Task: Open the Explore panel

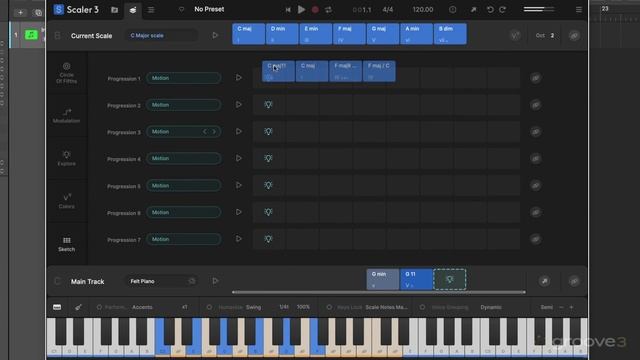Action: (x=67, y=158)
